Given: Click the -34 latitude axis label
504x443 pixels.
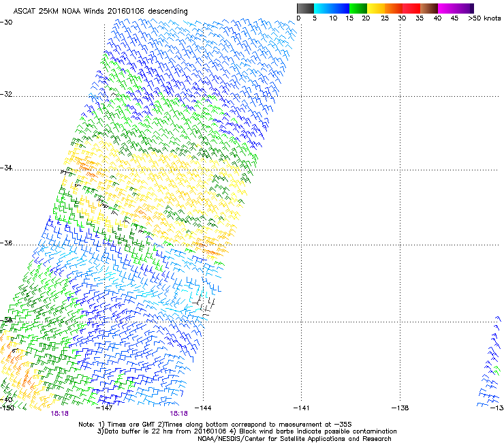Looking at the screenshot, I should pos(6,168).
